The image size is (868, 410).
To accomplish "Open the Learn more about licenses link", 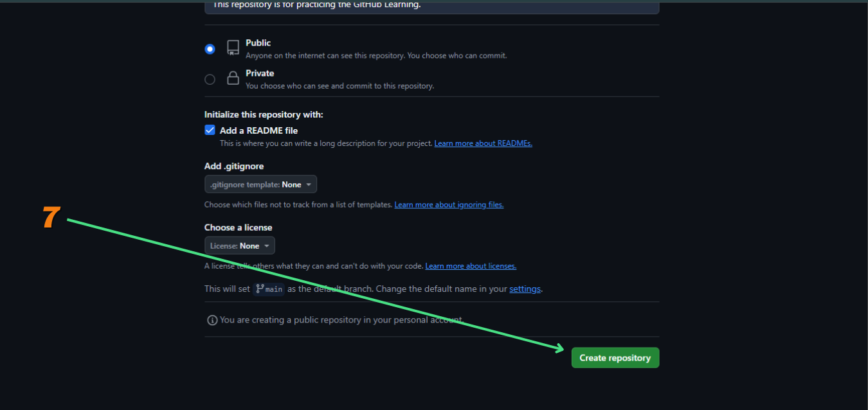I will pos(471,266).
